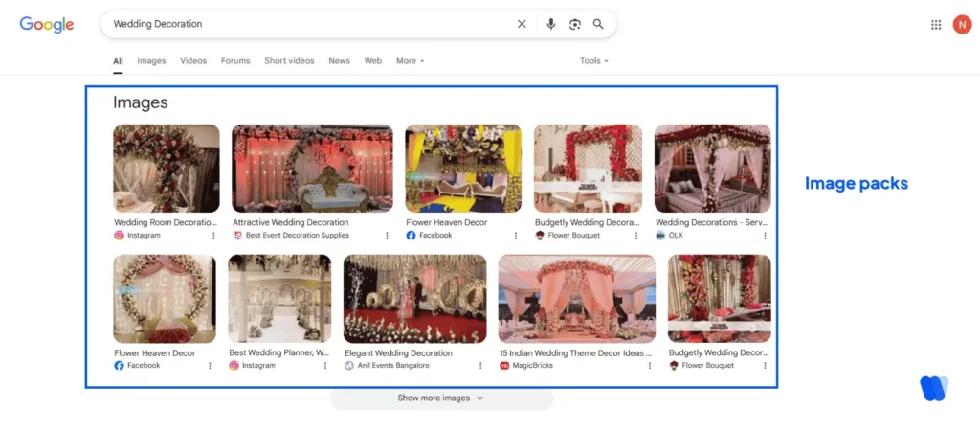Switch to the News tab
The image size is (980, 432).
click(x=340, y=60)
